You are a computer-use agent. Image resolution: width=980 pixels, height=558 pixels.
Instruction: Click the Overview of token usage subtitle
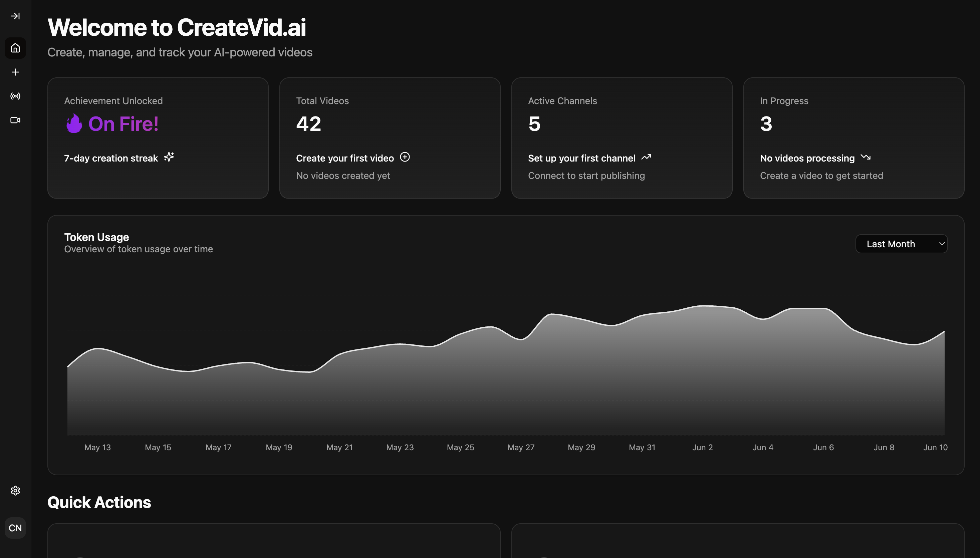tap(139, 249)
